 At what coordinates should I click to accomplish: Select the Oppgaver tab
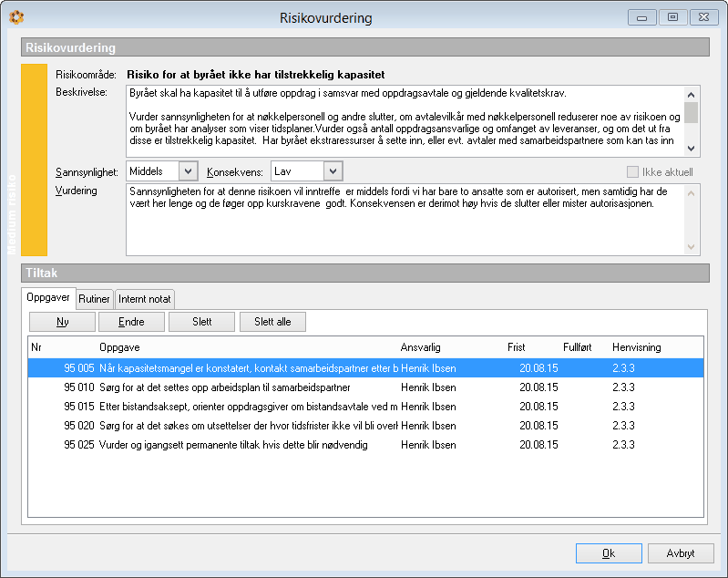tap(48, 297)
